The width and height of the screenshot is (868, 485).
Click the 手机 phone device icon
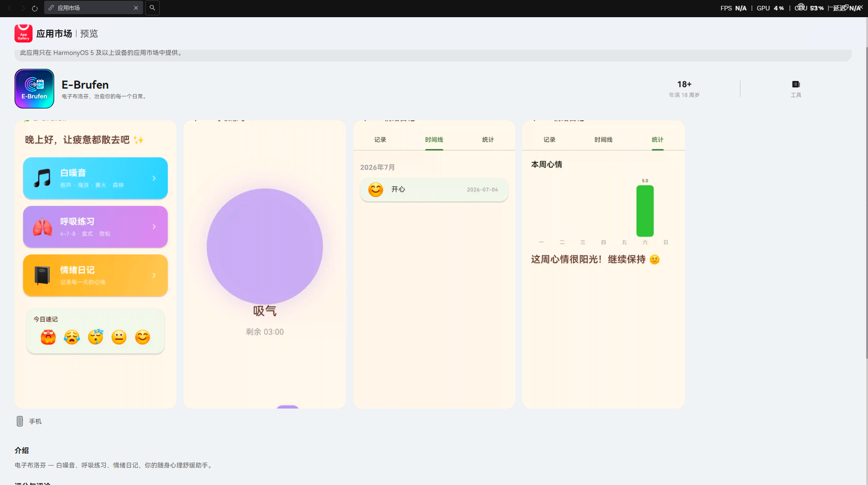[x=20, y=421]
